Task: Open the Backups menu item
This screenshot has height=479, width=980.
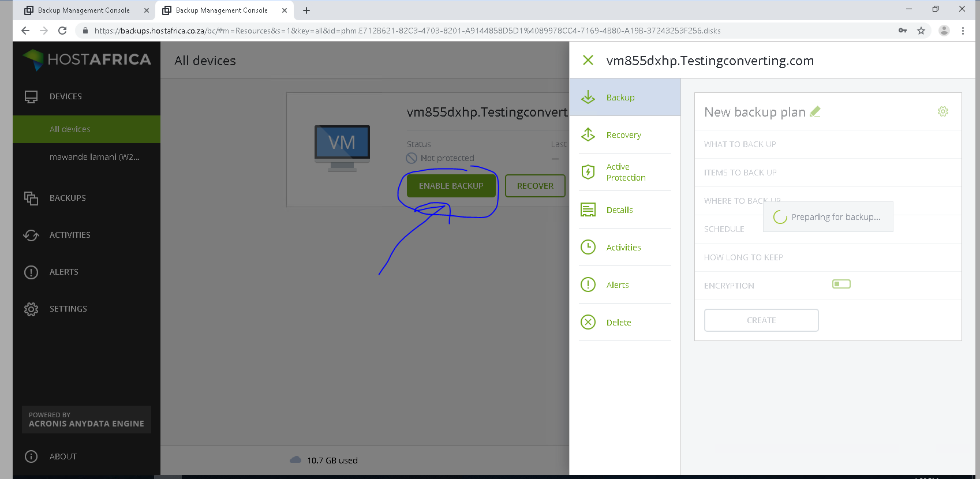Action: (x=68, y=198)
